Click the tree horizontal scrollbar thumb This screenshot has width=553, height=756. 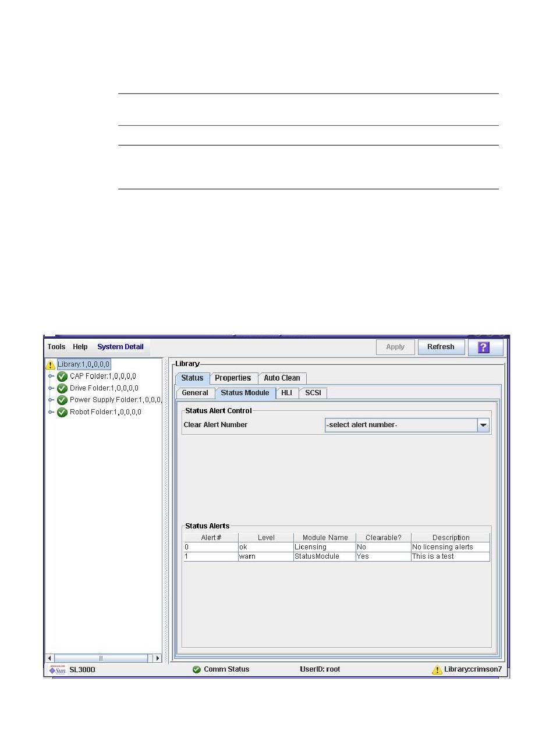click(101, 659)
